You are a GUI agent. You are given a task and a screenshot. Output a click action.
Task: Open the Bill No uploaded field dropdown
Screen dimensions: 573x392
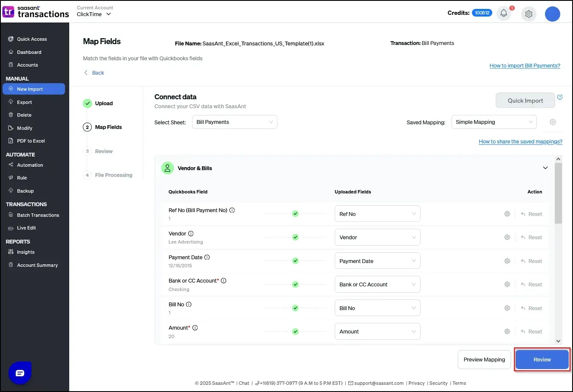[378, 308]
